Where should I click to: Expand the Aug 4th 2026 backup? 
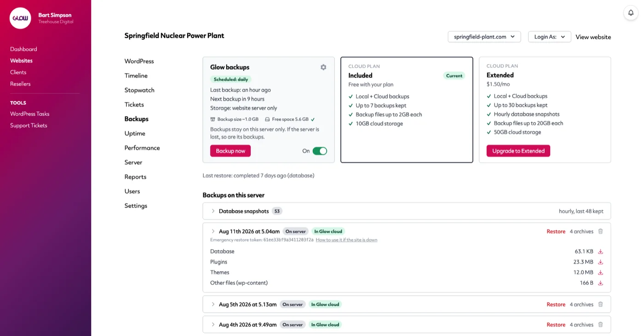pyautogui.click(x=213, y=325)
